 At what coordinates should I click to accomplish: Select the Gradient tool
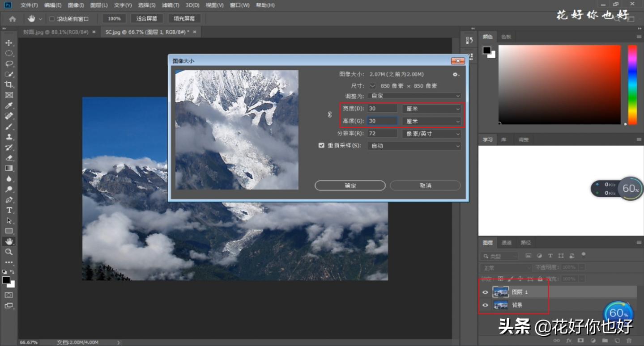9,168
